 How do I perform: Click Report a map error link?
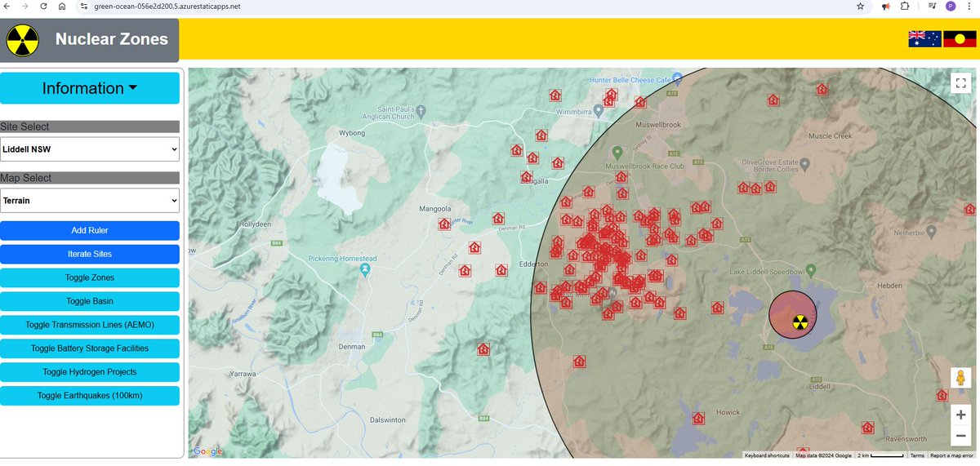pos(951,455)
